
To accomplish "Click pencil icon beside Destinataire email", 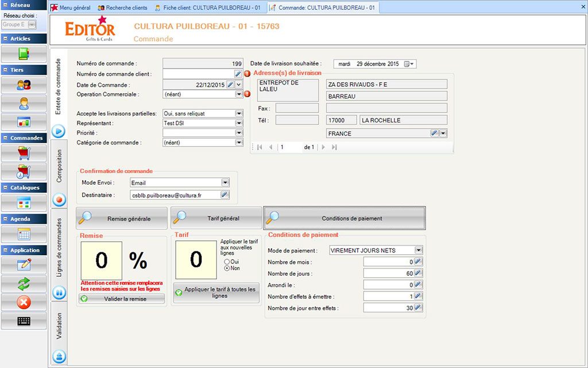I will pyautogui.click(x=225, y=195).
